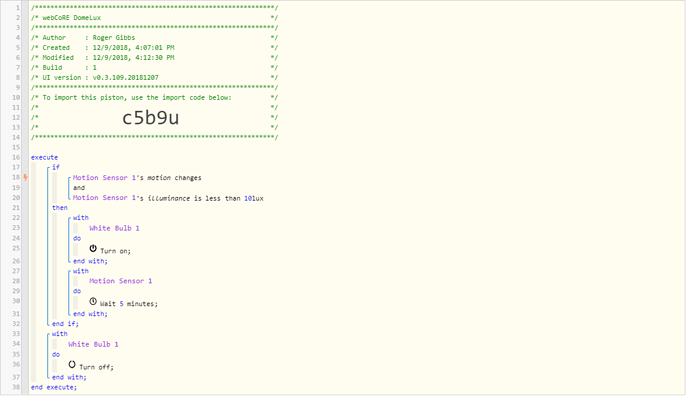Click line number 16 in the gutter
This screenshot has width=690, height=396.
[16, 158]
